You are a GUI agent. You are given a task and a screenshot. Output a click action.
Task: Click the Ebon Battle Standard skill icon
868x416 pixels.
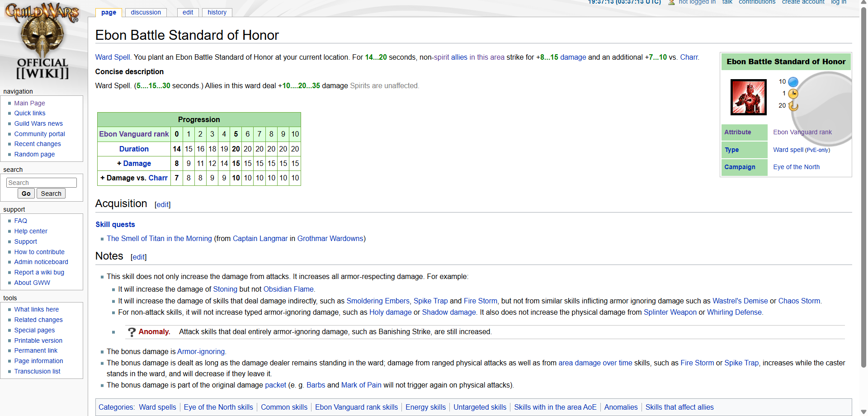[749, 97]
